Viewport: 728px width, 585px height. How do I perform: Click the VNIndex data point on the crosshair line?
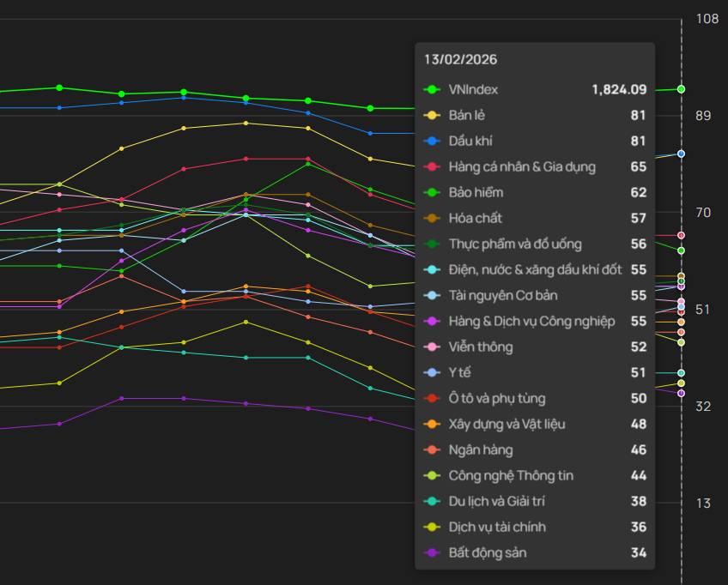(x=681, y=89)
